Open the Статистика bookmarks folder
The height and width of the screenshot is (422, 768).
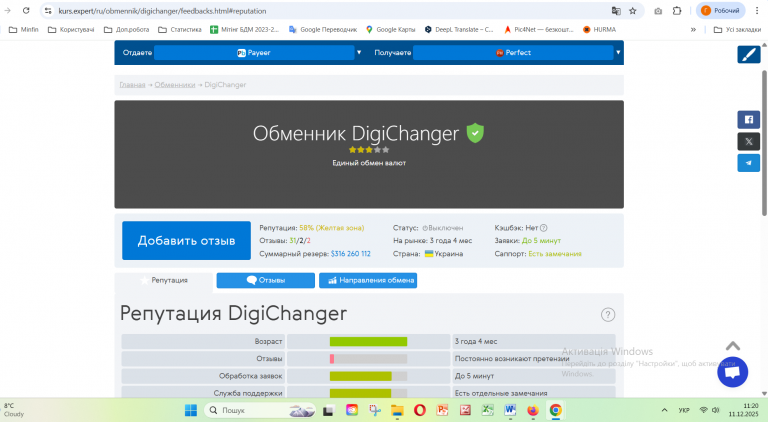tap(180, 29)
